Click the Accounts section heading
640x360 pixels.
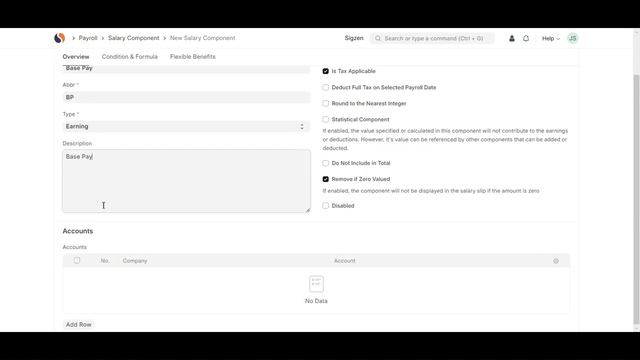78,231
